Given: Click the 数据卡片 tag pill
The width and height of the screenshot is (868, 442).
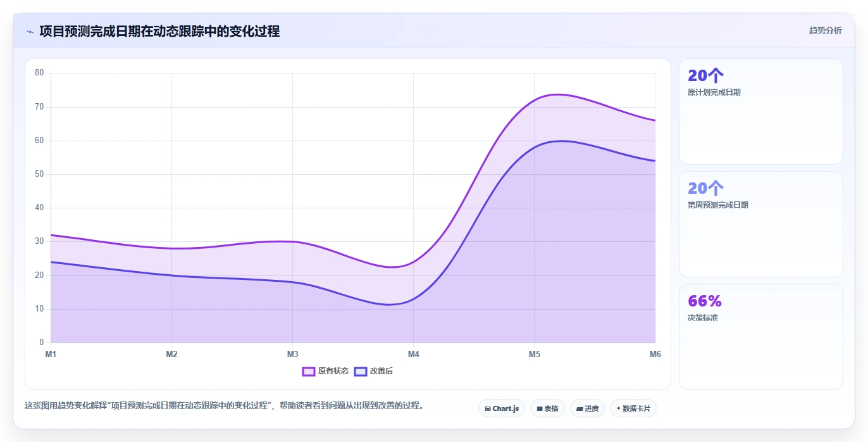Looking at the screenshot, I should (x=633, y=408).
